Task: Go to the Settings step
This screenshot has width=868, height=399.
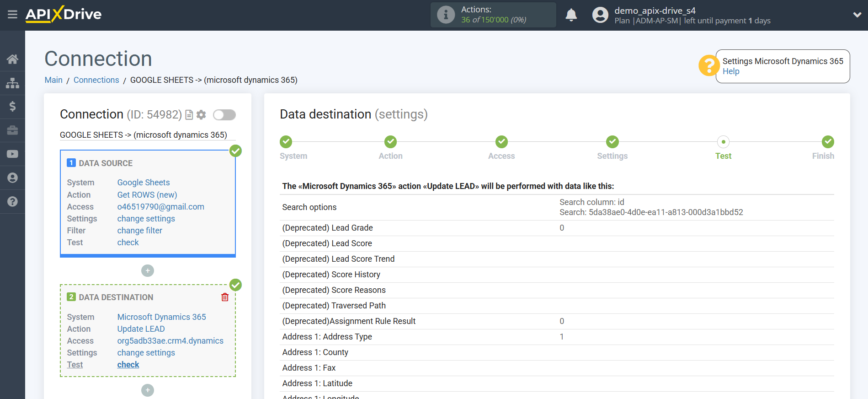Action: [612, 142]
